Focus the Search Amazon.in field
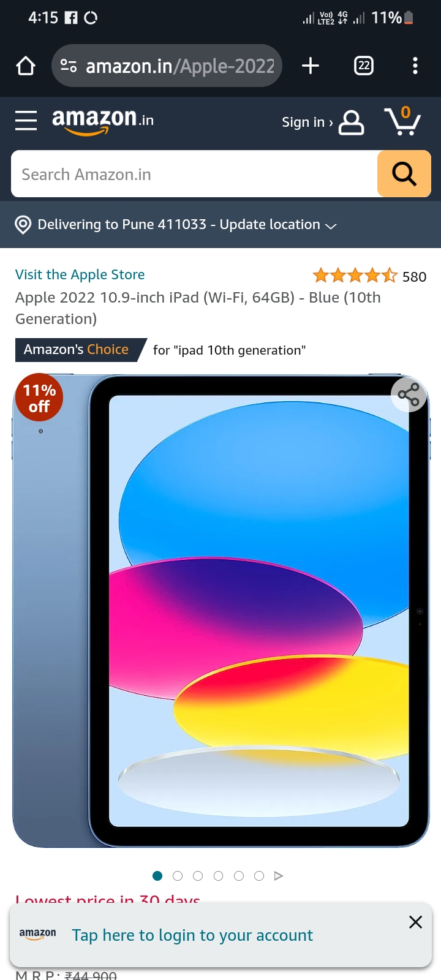441x980 pixels. (x=194, y=174)
